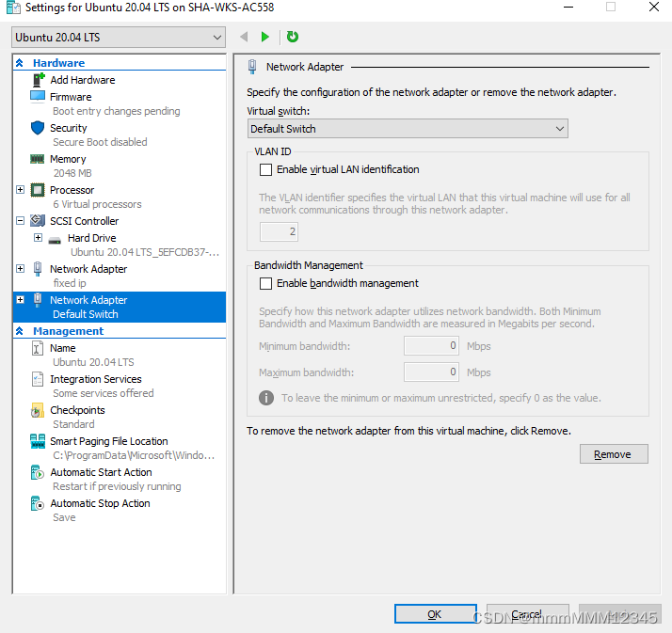This screenshot has width=672, height=633.
Task: Click the Memory chip icon
Action: click(38, 159)
